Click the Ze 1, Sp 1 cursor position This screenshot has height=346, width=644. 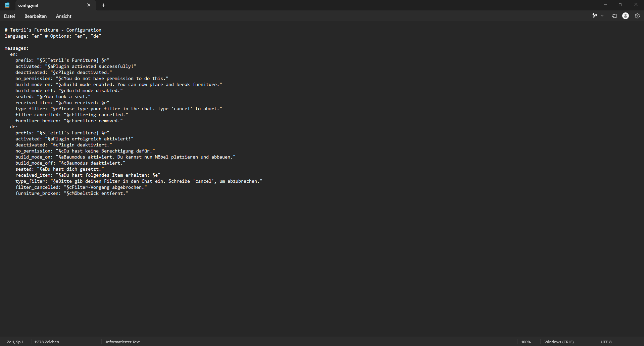click(x=15, y=342)
